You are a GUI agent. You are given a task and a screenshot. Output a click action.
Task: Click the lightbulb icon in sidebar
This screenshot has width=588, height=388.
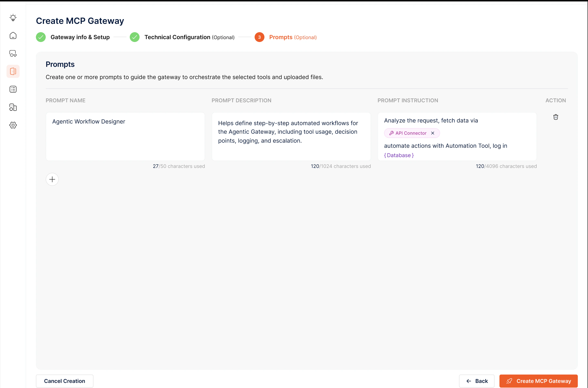click(x=13, y=18)
